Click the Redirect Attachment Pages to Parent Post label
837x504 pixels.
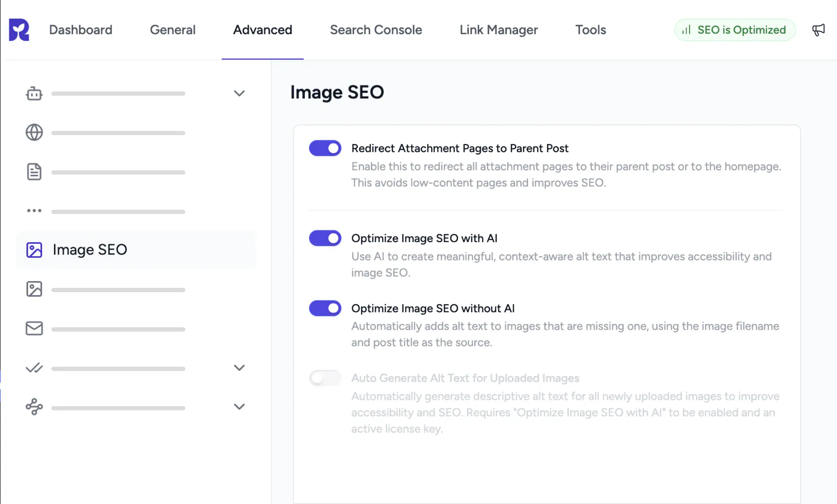point(460,149)
